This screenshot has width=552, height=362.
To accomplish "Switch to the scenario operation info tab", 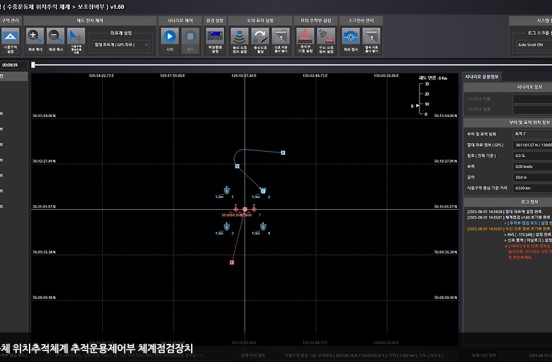I will pyautogui.click(x=481, y=77).
